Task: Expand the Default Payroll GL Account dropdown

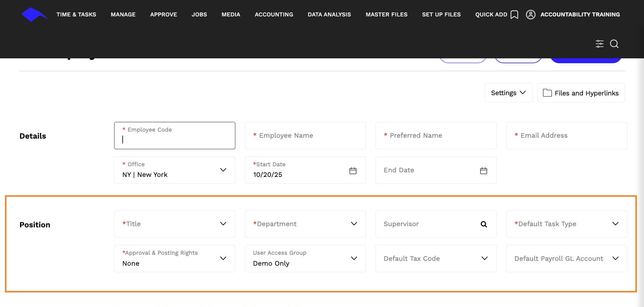Action: [x=567, y=259]
